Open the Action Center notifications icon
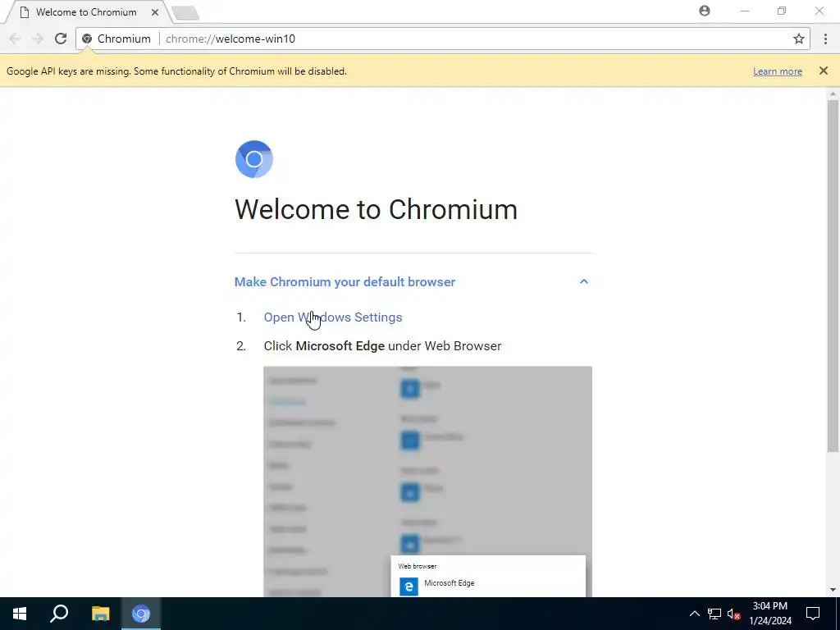The width and height of the screenshot is (840, 630). [813, 614]
